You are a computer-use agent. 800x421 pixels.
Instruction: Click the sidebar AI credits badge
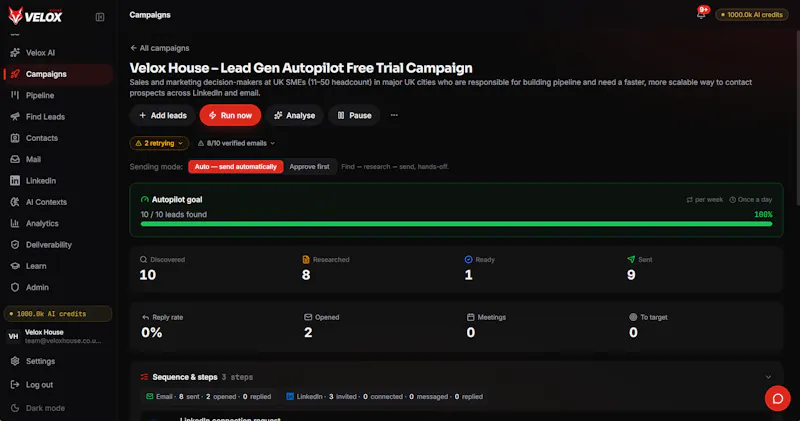click(58, 314)
